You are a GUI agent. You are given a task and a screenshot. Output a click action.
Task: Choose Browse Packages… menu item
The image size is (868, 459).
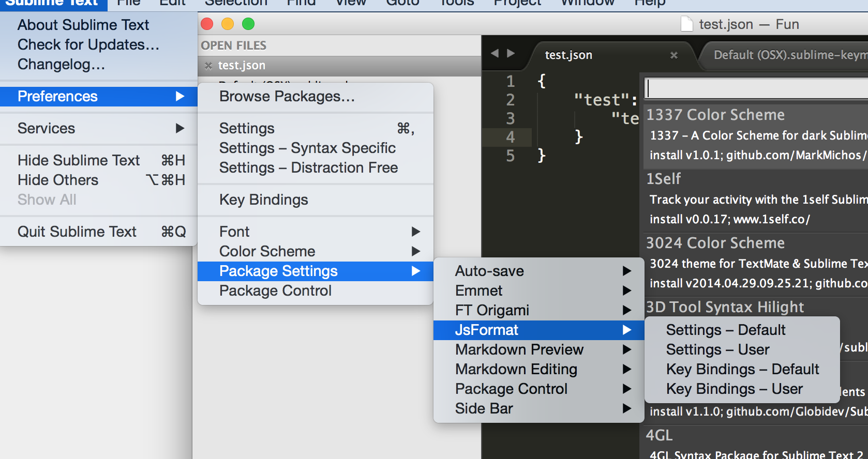[287, 96]
